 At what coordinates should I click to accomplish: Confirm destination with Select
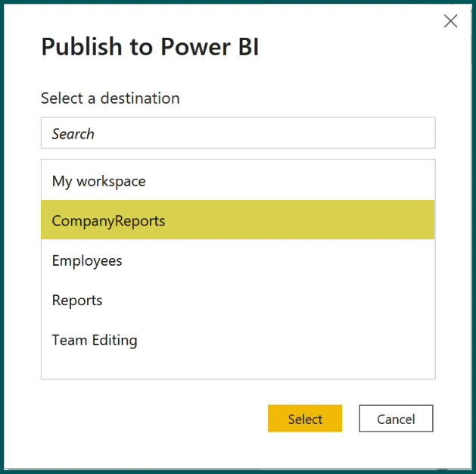(305, 419)
